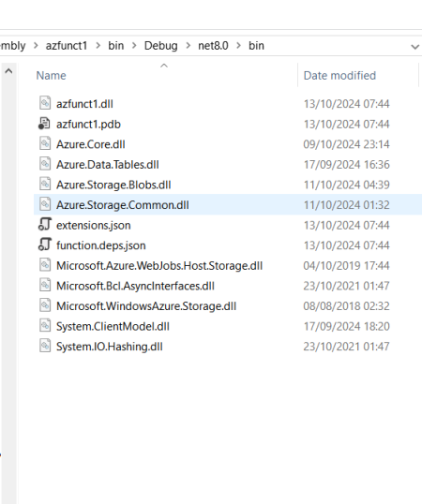The image size is (422, 504).
Task: Jump to the azfunct1 breadcrumb folder
Action: coord(67,46)
